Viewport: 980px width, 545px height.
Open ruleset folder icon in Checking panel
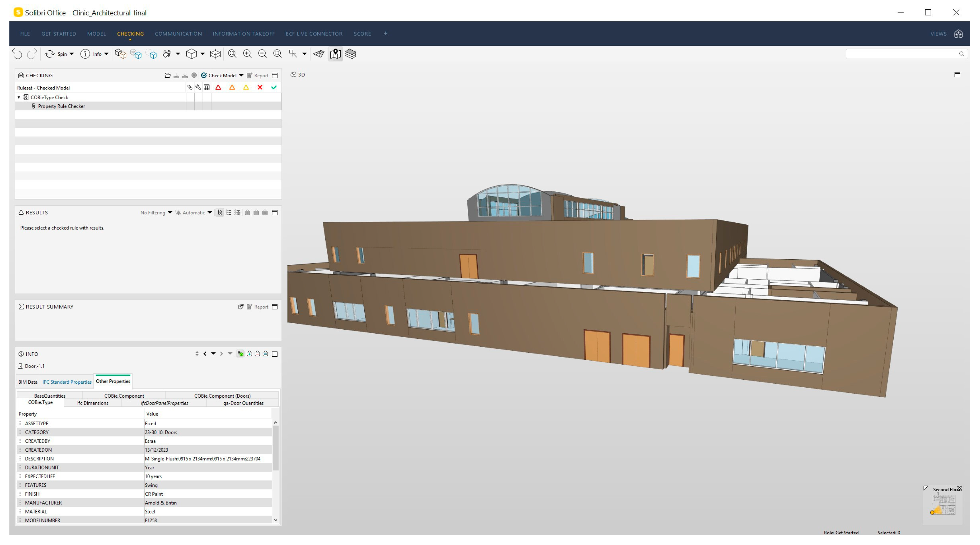167,75
